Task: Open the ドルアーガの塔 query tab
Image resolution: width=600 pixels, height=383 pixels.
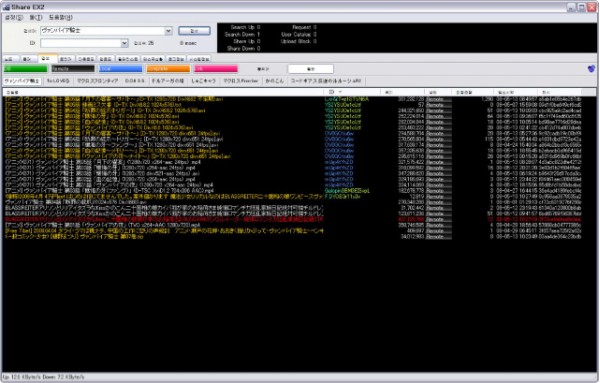Action: [x=168, y=81]
